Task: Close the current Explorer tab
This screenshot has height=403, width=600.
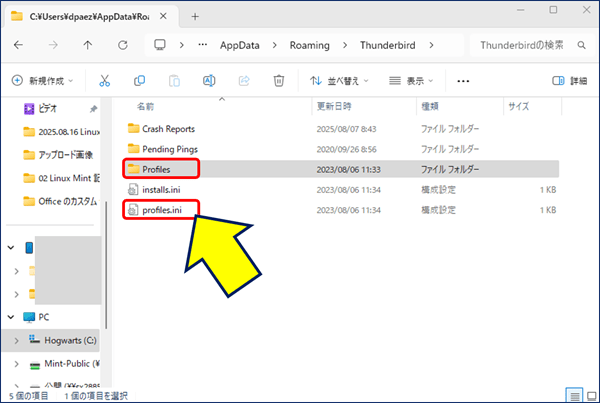Action: point(163,16)
